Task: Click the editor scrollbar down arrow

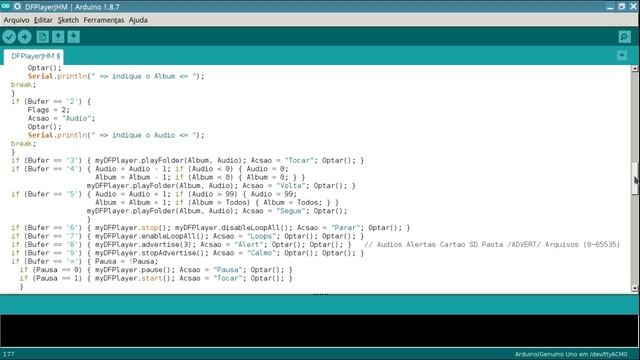Action: point(635,289)
